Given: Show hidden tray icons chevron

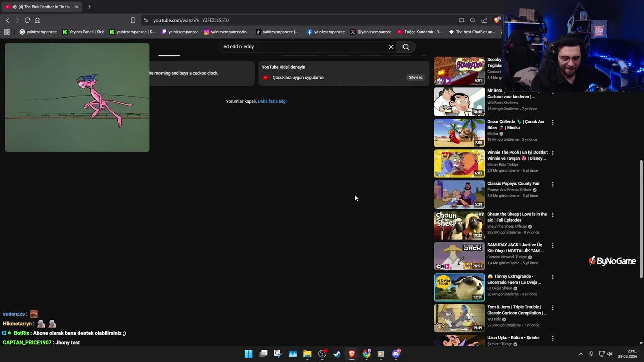Looking at the screenshot, I should [x=580, y=354].
